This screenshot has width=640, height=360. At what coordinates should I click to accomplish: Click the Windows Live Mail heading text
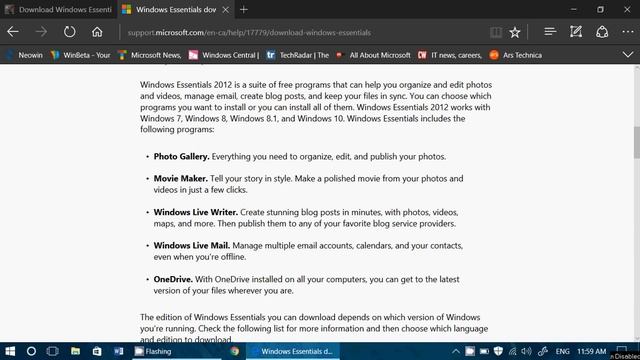[192, 246]
